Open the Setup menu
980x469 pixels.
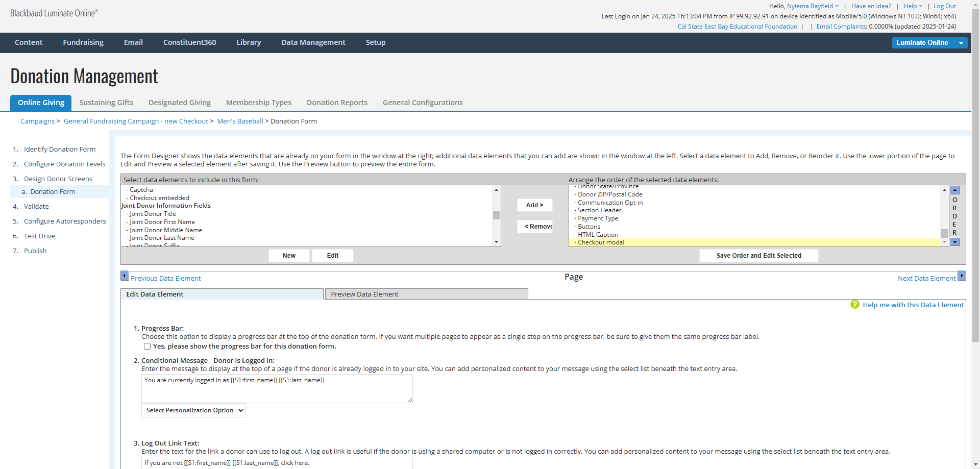376,42
